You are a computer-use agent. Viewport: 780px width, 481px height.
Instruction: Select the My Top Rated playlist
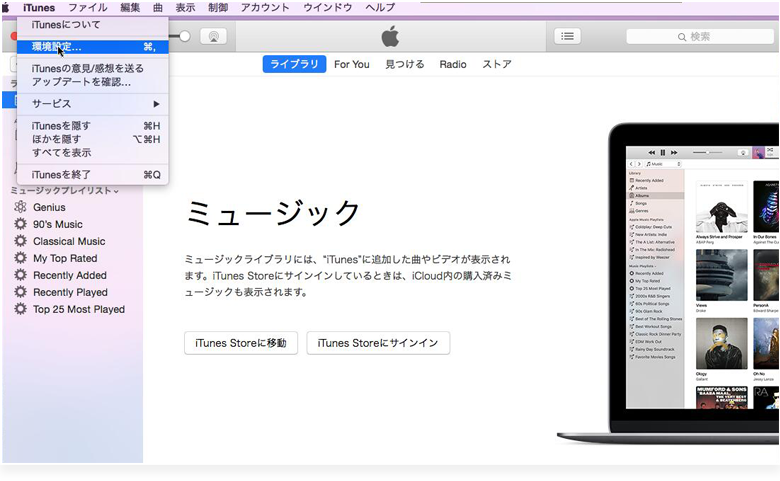click(65, 258)
